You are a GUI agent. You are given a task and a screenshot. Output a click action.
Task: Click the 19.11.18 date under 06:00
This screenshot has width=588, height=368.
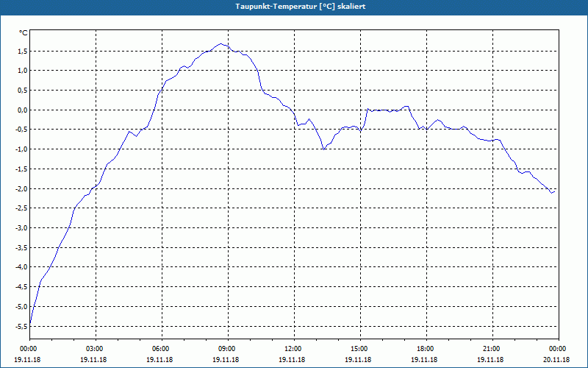coord(159,360)
